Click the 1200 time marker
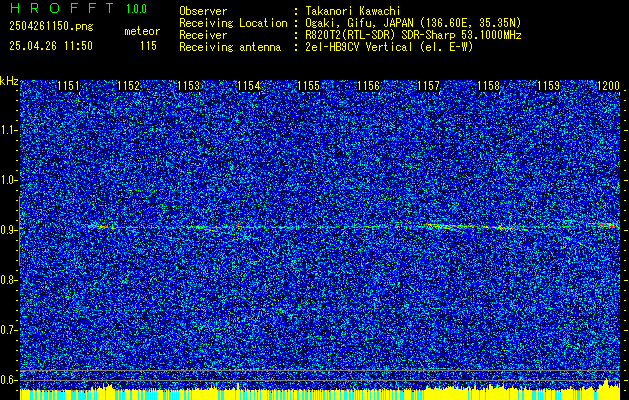Screen dimensions: 629x400 [x=609, y=86]
